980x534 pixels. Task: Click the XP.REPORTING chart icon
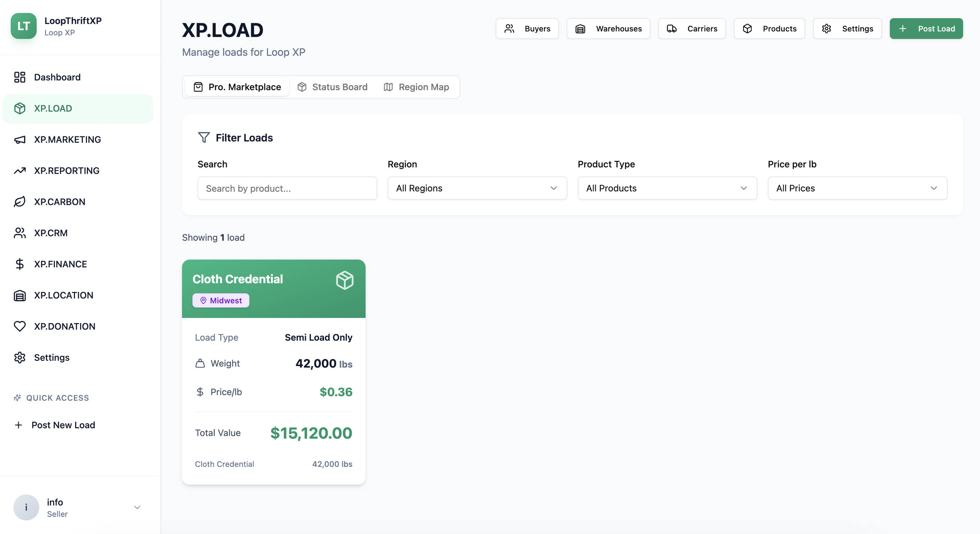tap(20, 171)
